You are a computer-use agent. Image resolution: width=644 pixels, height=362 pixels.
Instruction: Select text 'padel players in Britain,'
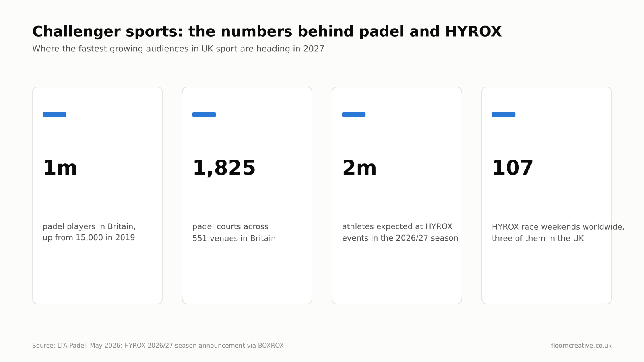coord(89,227)
